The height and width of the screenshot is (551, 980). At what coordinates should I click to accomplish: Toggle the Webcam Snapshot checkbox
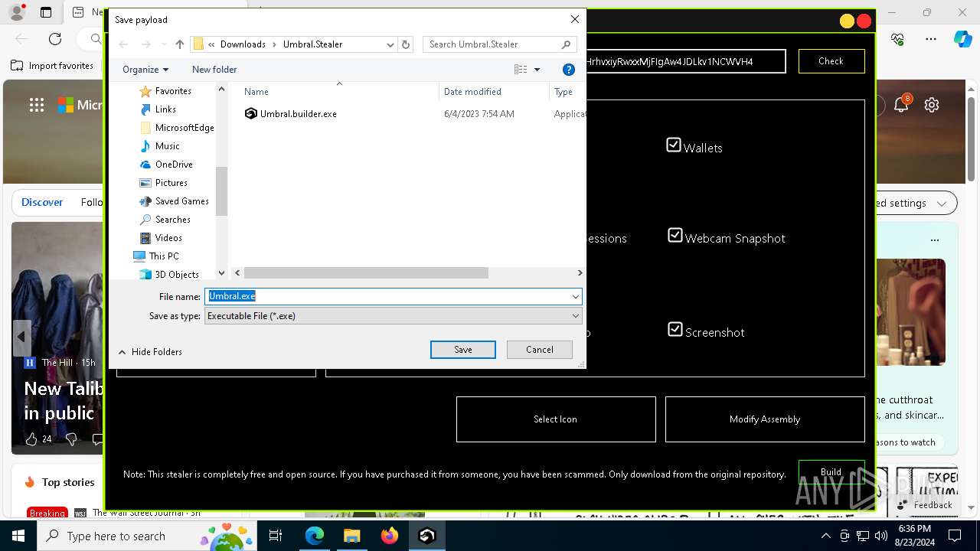coord(675,235)
